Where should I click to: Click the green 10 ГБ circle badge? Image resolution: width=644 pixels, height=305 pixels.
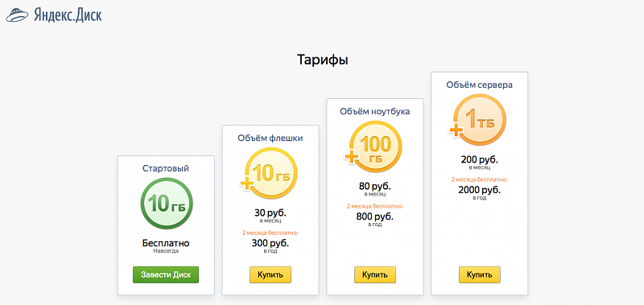click(x=167, y=204)
